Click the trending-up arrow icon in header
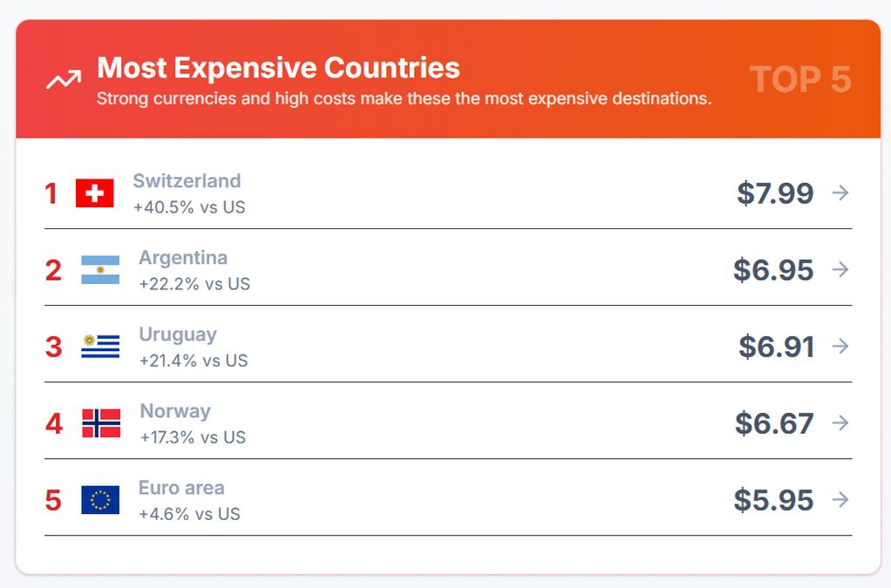Screen dimensions: 891x588 click(63, 80)
